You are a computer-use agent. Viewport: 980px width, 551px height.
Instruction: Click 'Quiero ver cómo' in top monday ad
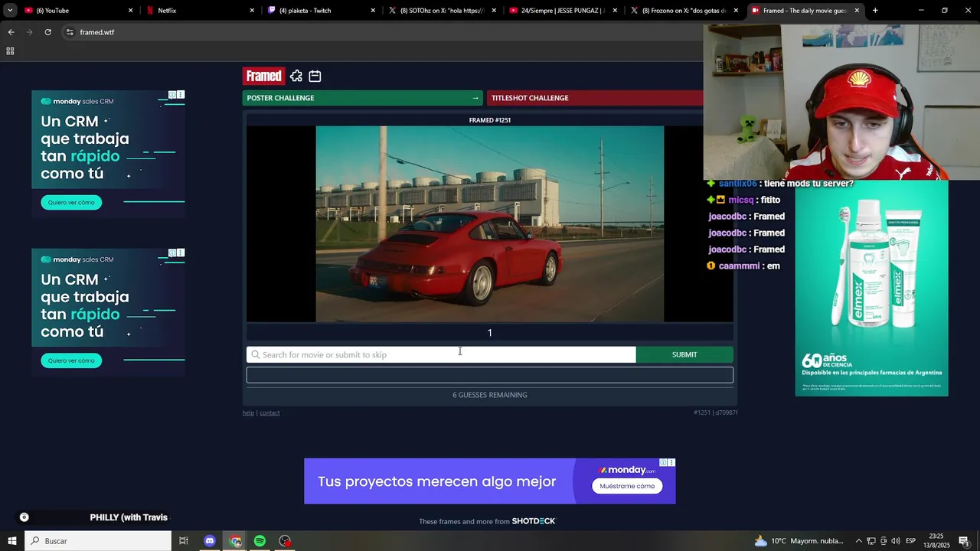pos(71,203)
